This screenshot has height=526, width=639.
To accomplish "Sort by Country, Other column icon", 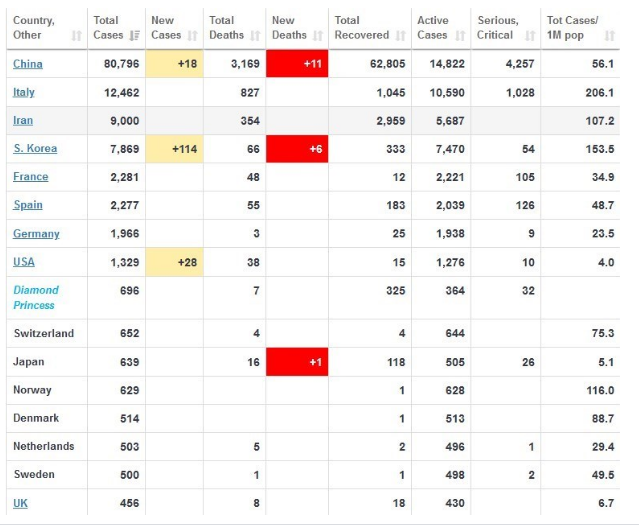I will 77,36.
